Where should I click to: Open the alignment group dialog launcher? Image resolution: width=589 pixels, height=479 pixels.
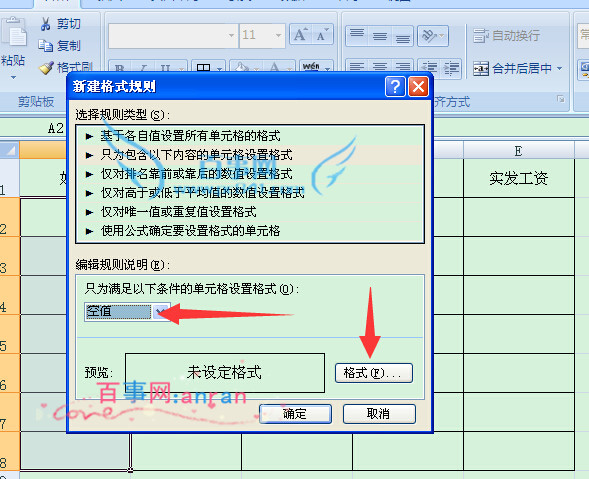(x=561, y=99)
